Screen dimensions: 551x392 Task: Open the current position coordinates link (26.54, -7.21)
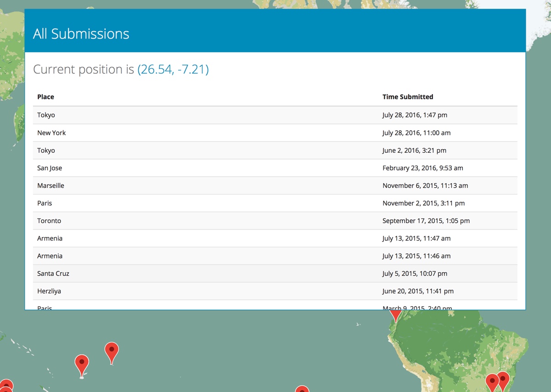coord(173,69)
